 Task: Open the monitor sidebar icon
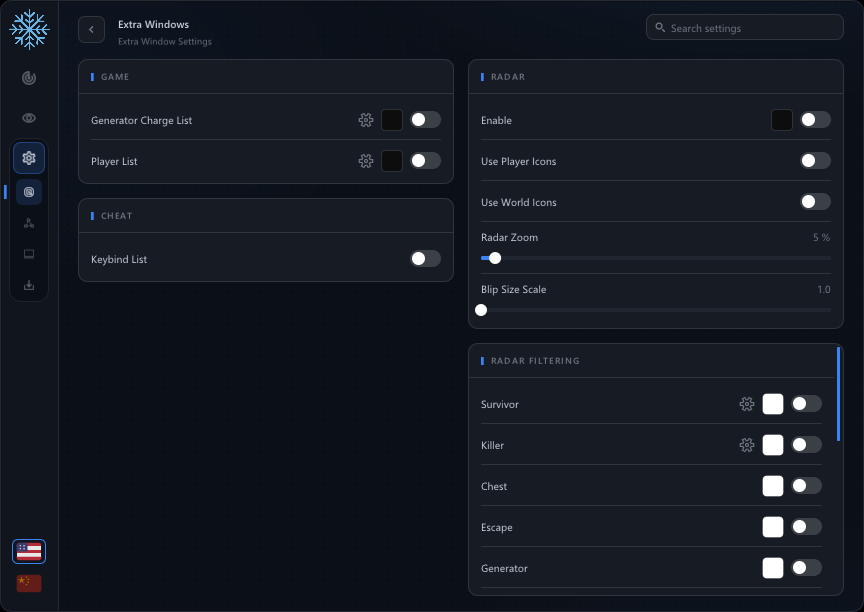[x=29, y=254]
